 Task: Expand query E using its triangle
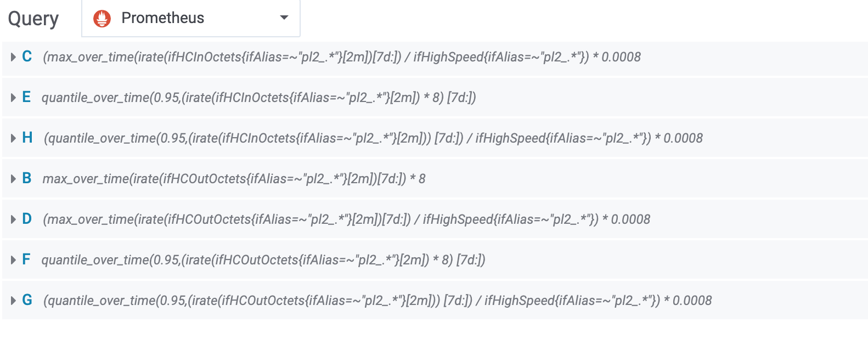(13, 98)
